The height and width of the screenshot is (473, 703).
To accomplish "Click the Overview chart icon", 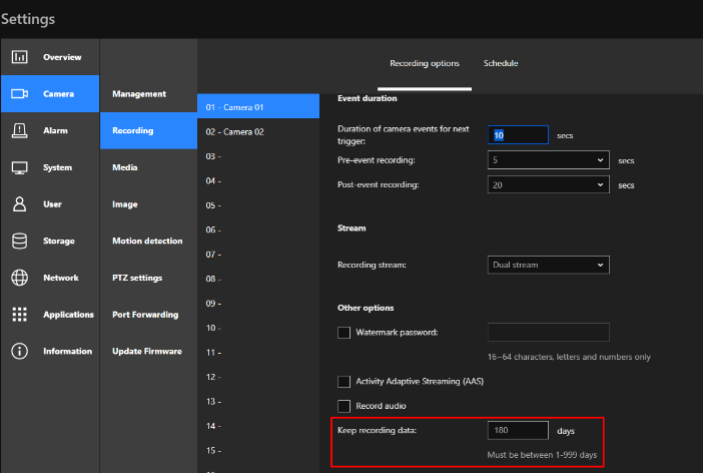I will 19,57.
